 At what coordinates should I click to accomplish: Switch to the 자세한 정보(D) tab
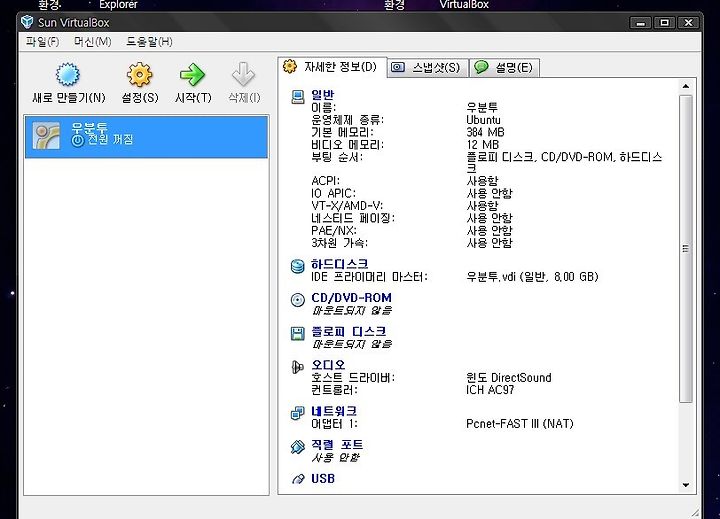coord(332,67)
